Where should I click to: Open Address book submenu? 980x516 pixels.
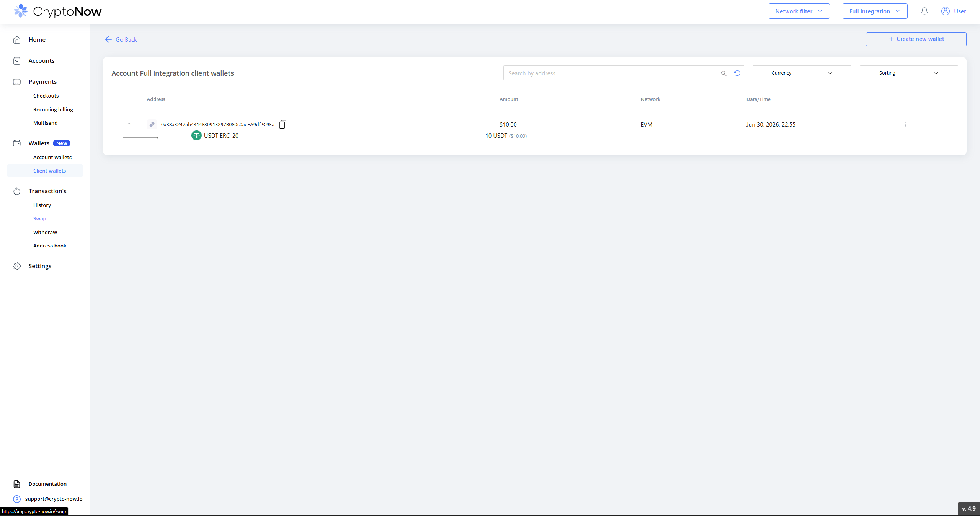click(50, 246)
